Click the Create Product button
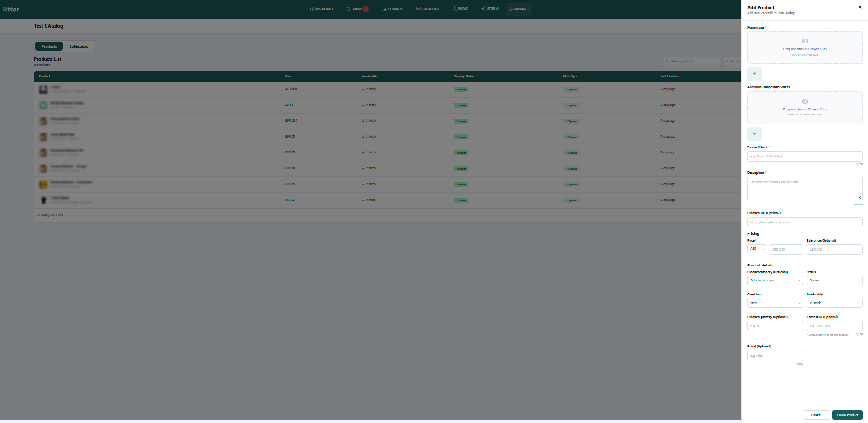This screenshot has width=868, height=423. [x=847, y=415]
